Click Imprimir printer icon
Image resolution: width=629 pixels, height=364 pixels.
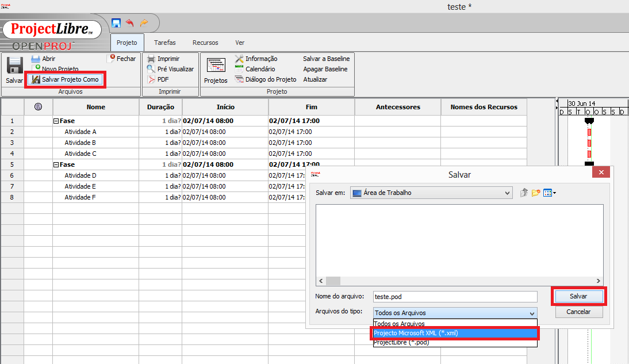[x=151, y=59]
